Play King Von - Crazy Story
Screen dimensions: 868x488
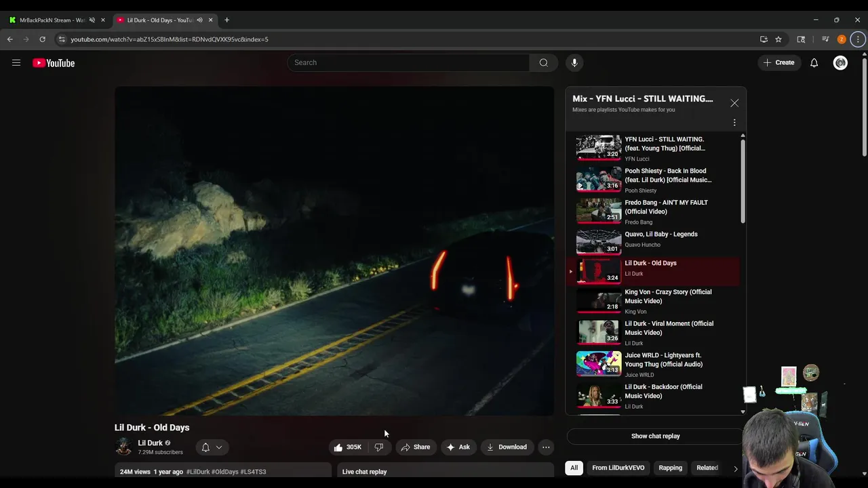pos(653,301)
